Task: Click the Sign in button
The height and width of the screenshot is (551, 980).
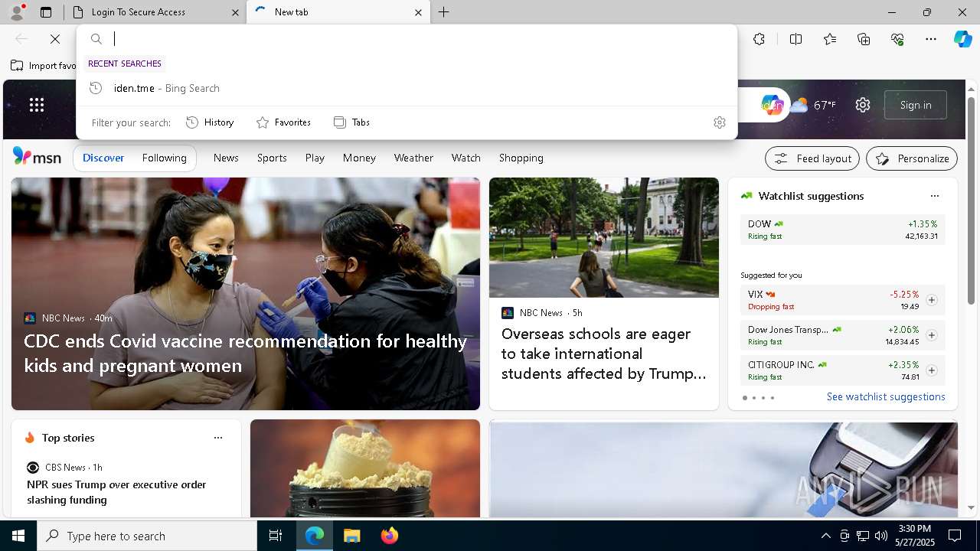Action: tap(916, 105)
